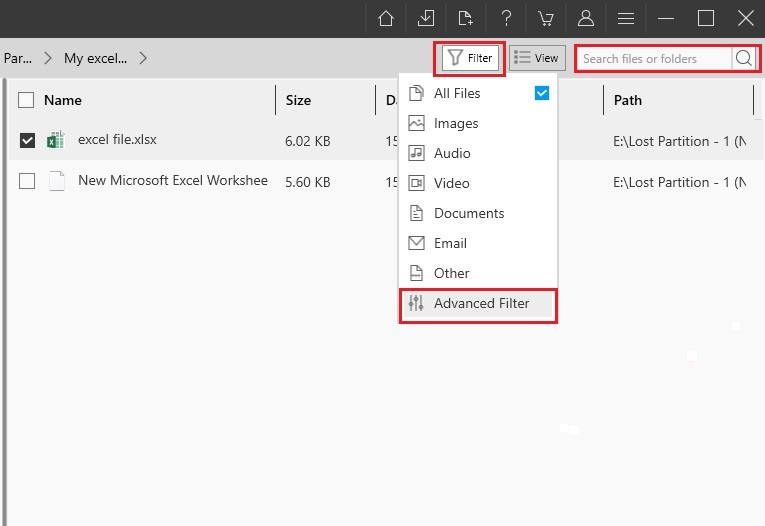The height and width of the screenshot is (526, 765).
Task: Filter by Other file types
Action: pyautogui.click(x=478, y=273)
